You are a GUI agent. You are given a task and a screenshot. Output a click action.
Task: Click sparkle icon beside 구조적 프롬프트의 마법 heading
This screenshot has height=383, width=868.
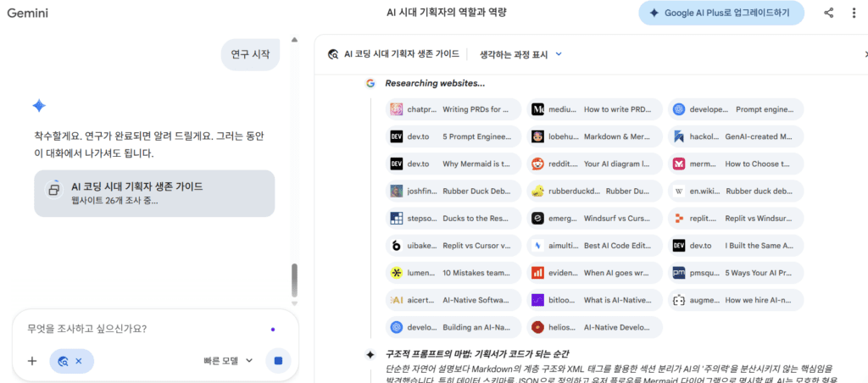click(x=370, y=354)
